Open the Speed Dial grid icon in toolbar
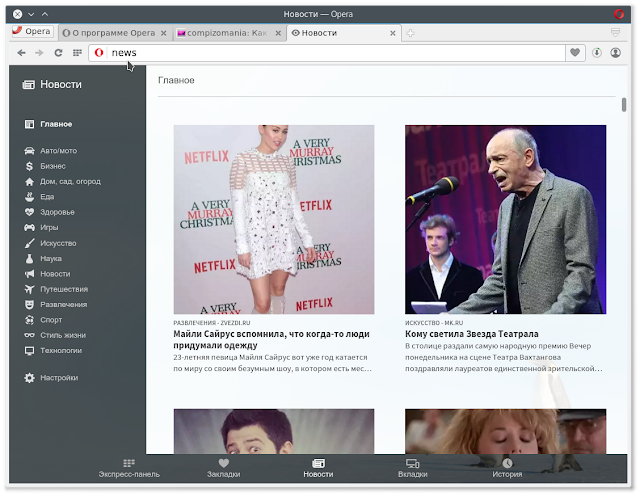This screenshot has height=496, width=640. [77, 53]
